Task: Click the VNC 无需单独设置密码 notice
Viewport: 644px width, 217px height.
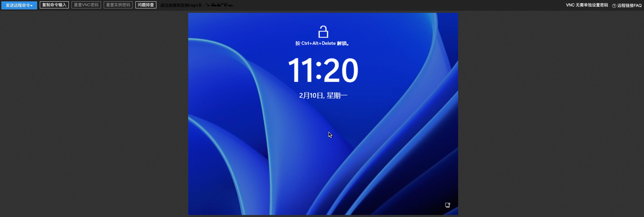Action: click(586, 5)
